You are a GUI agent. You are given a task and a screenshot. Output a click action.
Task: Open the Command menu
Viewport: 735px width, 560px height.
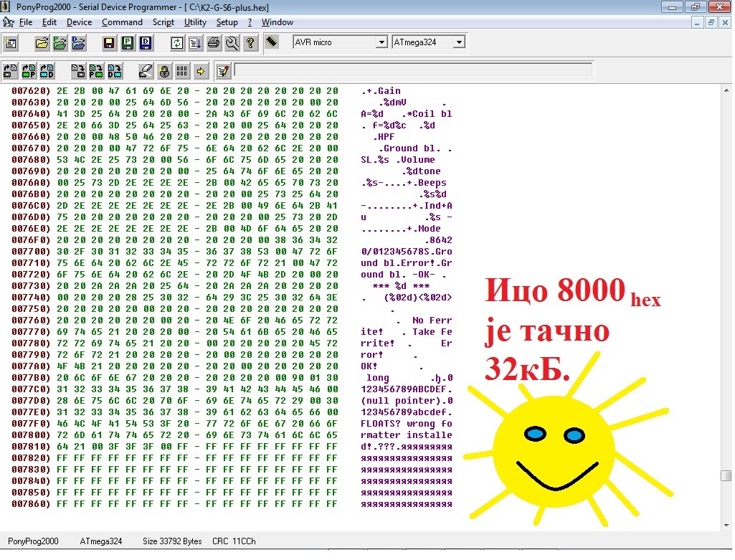point(122,22)
